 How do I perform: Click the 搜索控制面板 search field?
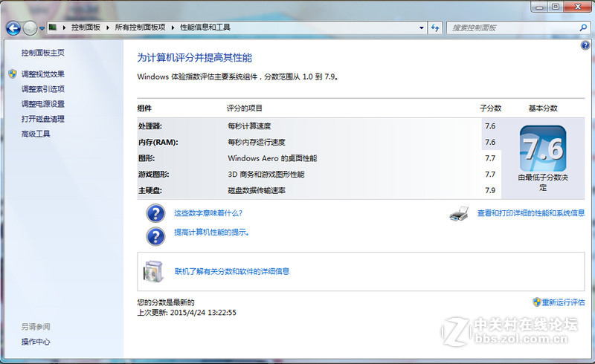pyautogui.click(x=514, y=27)
